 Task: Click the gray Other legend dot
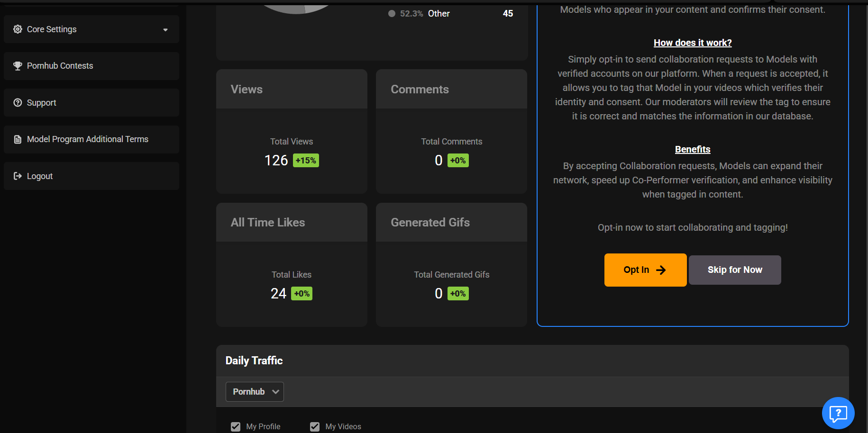point(392,14)
